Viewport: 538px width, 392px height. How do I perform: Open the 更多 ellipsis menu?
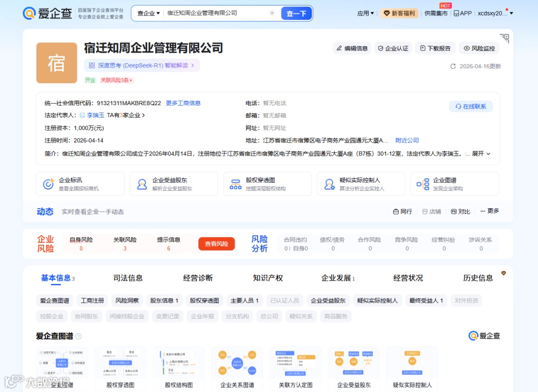click(x=490, y=211)
